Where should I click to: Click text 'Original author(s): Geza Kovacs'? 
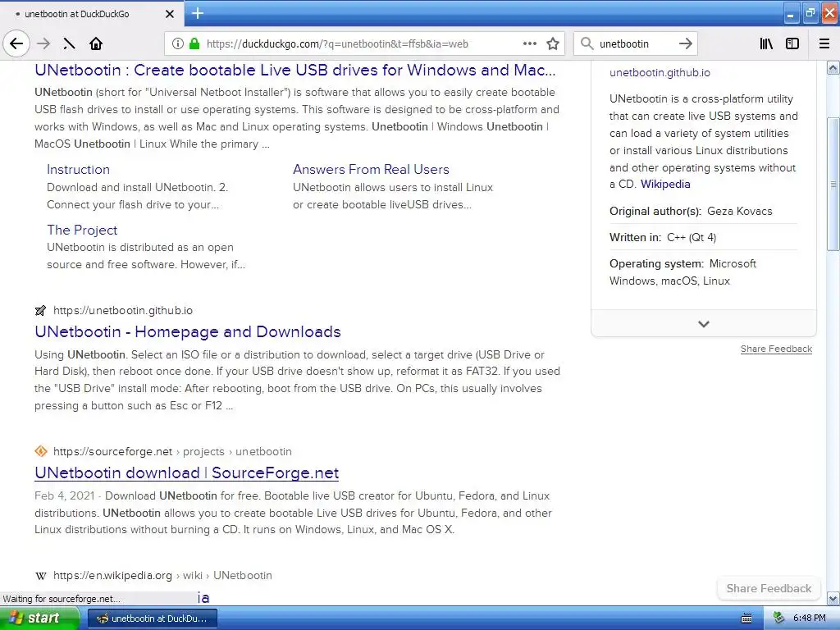pos(691,211)
